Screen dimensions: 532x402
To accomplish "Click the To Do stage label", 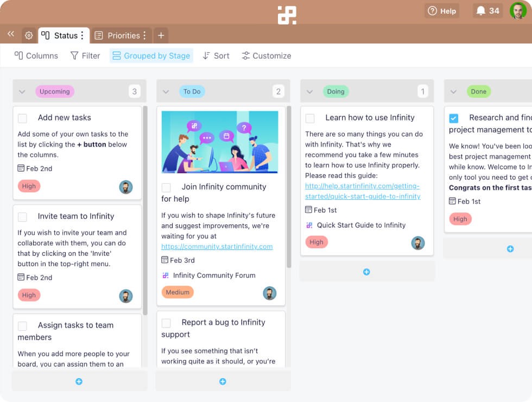I will coord(192,91).
